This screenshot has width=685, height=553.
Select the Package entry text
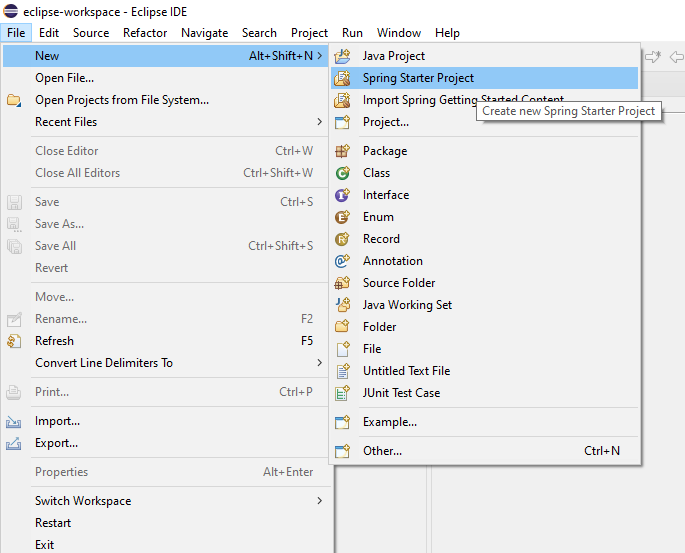coord(385,151)
